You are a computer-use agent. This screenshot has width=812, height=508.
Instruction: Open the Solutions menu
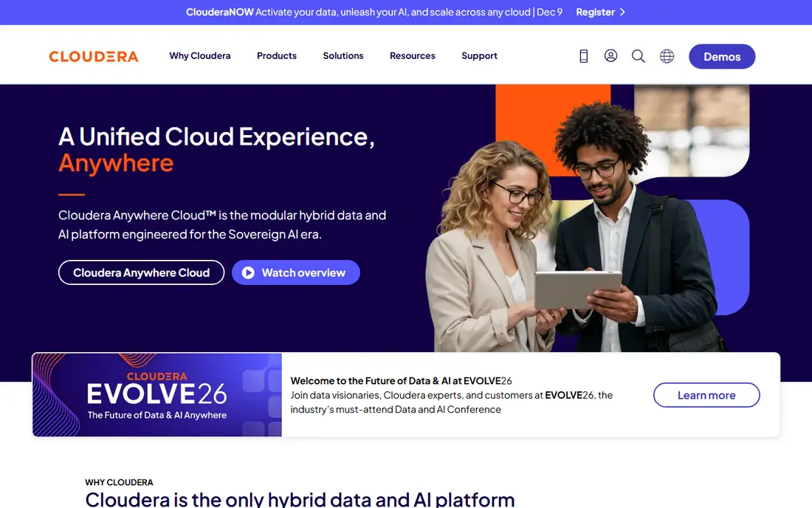pos(343,55)
